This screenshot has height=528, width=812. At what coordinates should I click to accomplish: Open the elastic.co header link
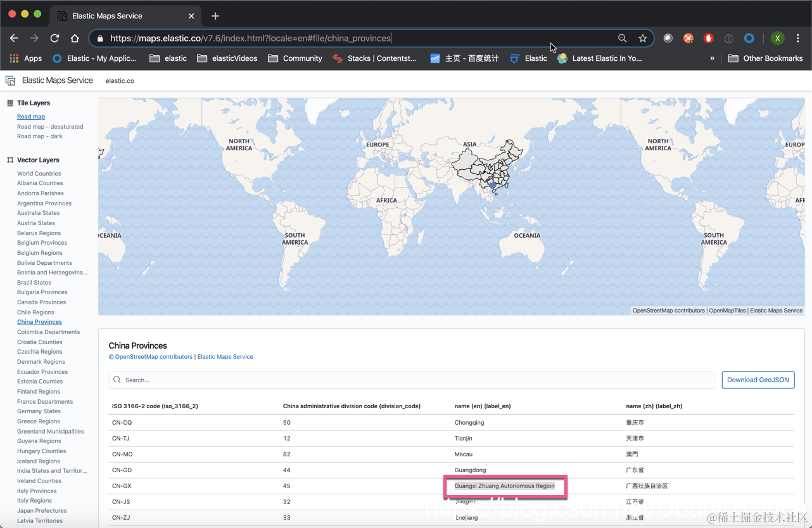(x=120, y=80)
